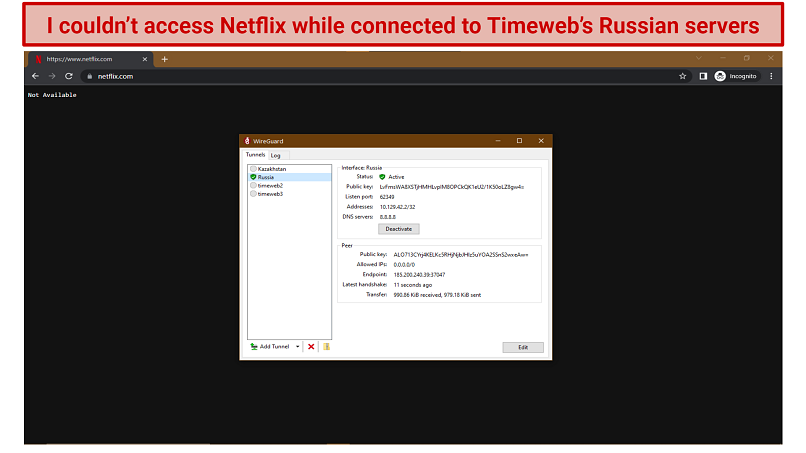Select the Russia tunnel
The height and width of the screenshot is (453, 806).
[289, 177]
